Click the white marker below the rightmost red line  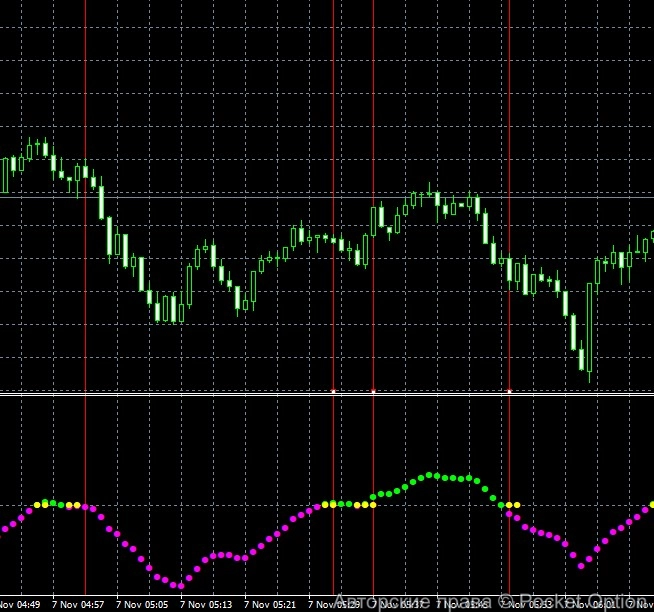pyautogui.click(x=509, y=391)
